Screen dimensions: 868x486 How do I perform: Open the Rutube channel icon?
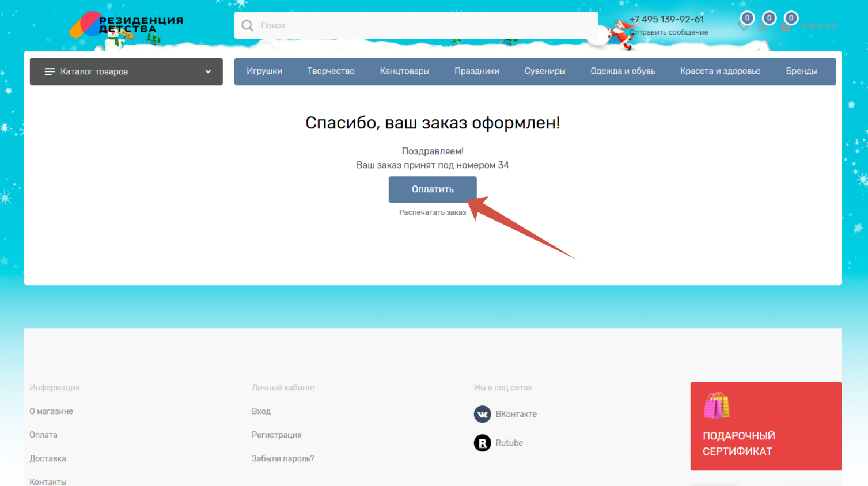pyautogui.click(x=482, y=443)
